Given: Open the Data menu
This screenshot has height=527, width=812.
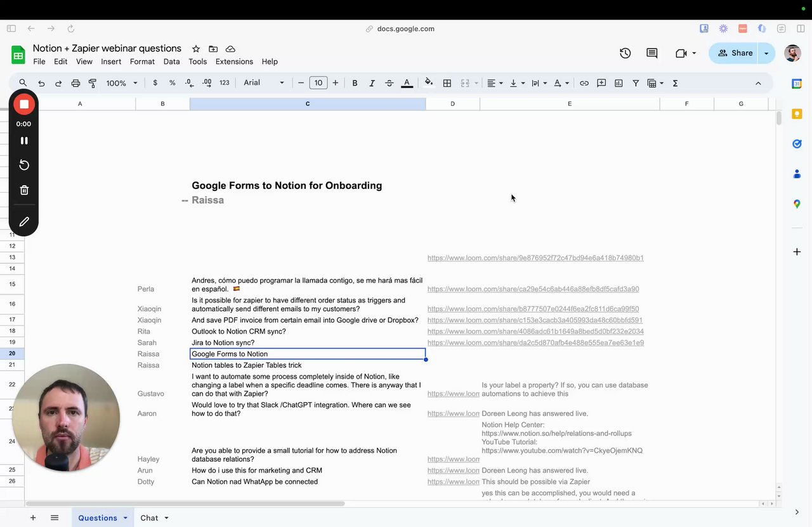Looking at the screenshot, I should (171, 62).
